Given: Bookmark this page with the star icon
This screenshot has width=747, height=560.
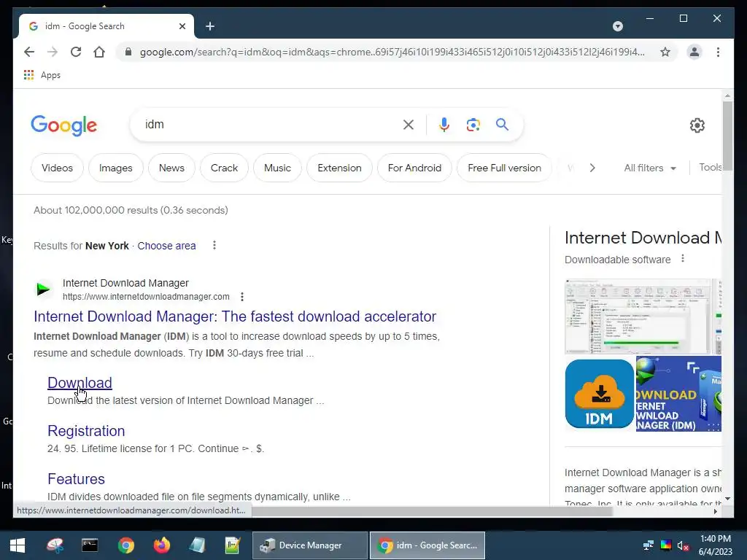Looking at the screenshot, I should click(x=665, y=52).
